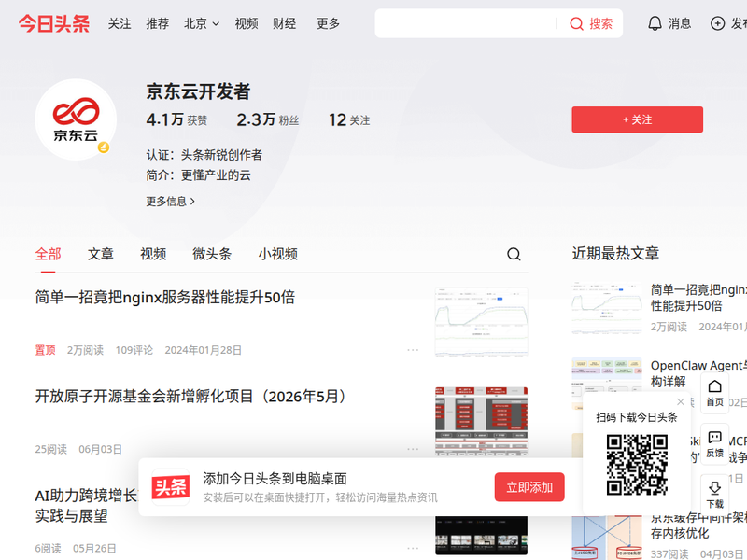The width and height of the screenshot is (747, 560).
Task: Click the 2.3万 粉丝 follower count
Action: coord(268,119)
